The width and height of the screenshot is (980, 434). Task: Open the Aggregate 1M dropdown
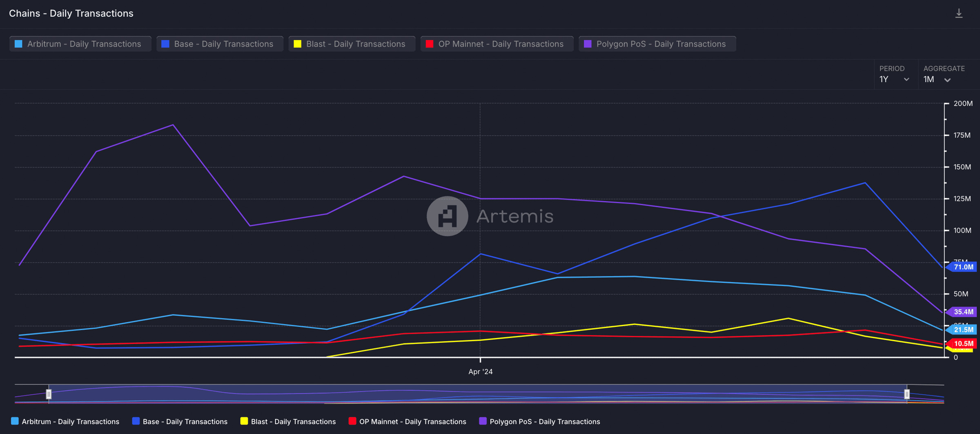[938, 79]
